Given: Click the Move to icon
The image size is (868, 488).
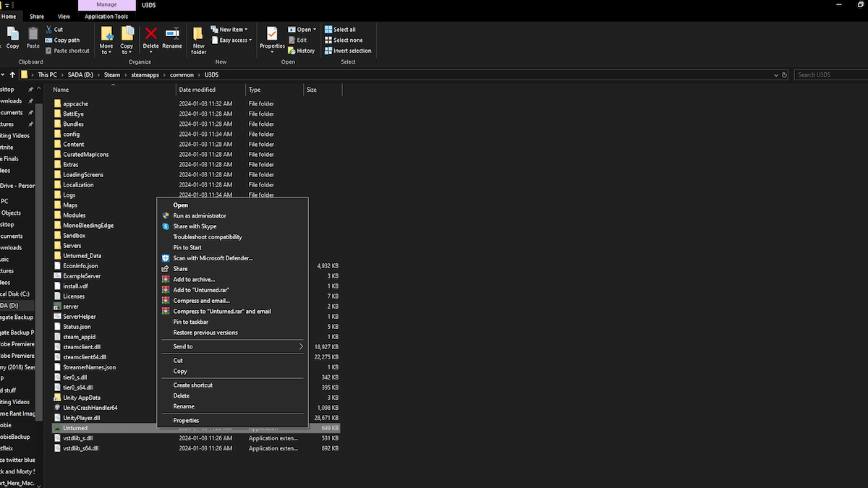Looking at the screenshot, I should [x=106, y=38].
